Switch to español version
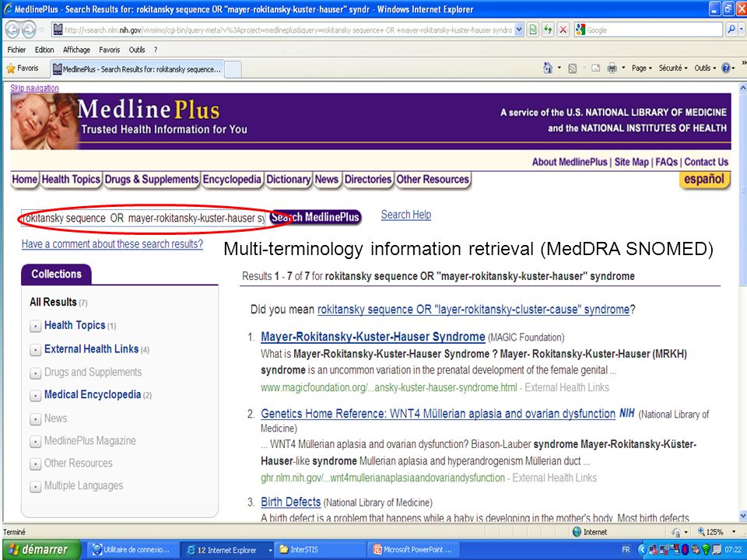 coord(704,180)
